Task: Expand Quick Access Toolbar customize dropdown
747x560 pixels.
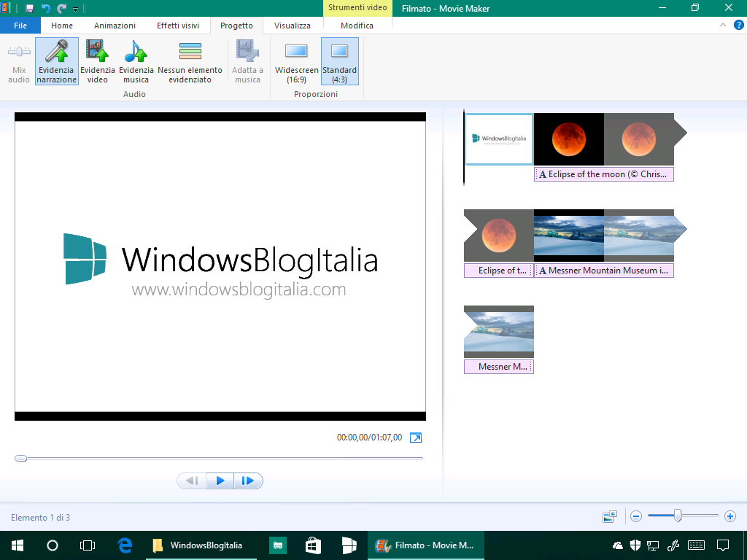Action: click(75, 9)
